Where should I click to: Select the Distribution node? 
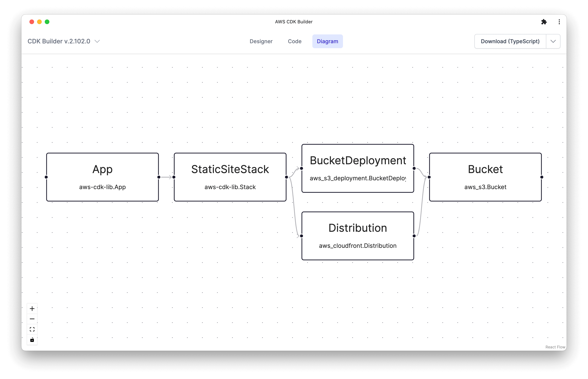(x=358, y=236)
